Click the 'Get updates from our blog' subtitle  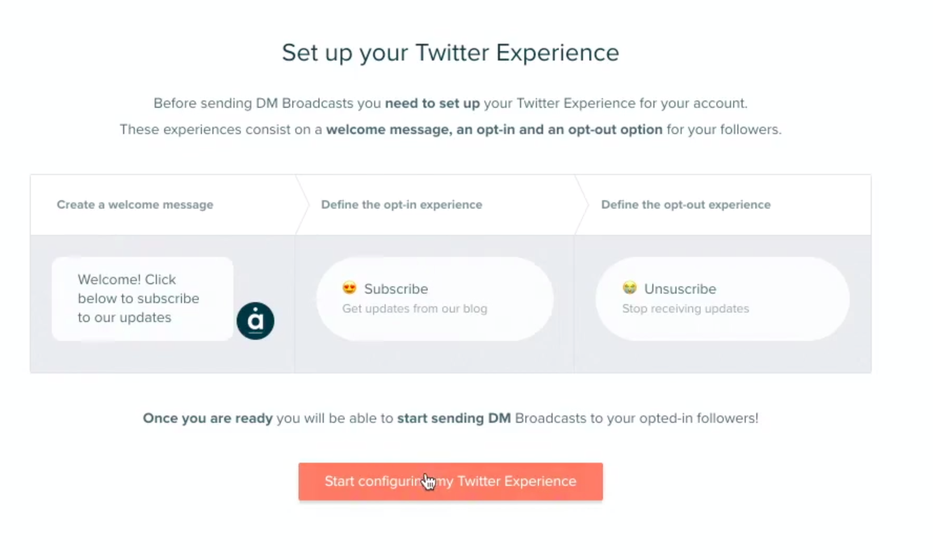414,309
